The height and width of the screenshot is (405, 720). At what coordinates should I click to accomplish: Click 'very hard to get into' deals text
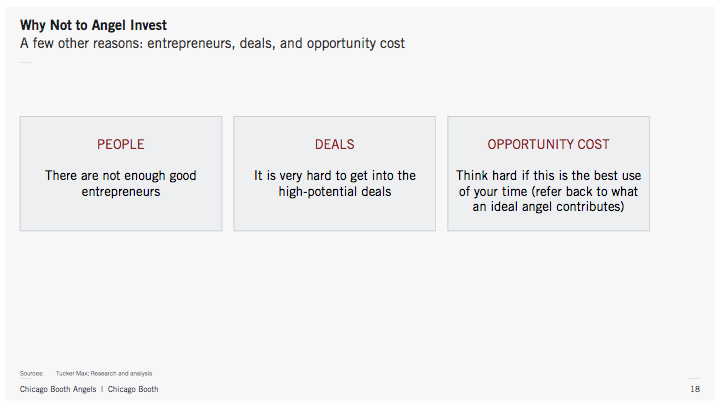tap(335, 183)
